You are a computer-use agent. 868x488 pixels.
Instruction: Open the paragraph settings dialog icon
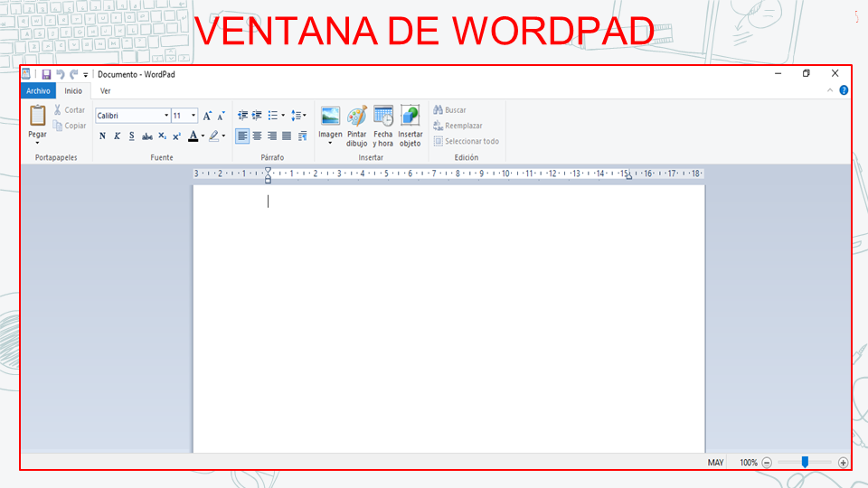(x=302, y=136)
